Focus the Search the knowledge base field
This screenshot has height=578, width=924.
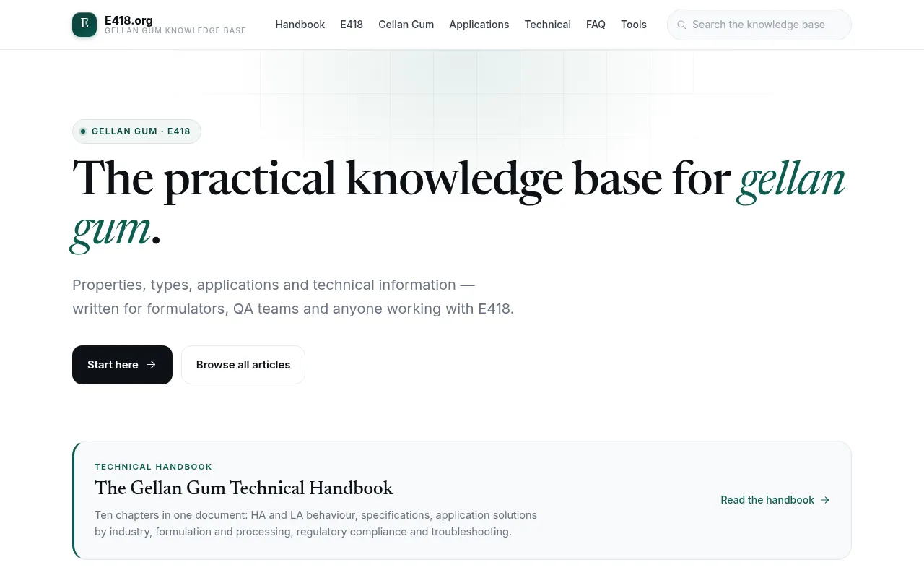(759, 25)
